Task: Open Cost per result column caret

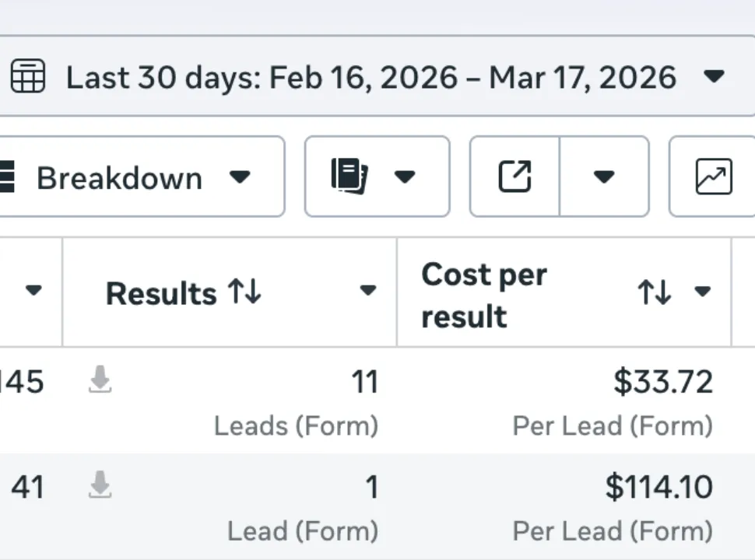Action: pos(702,292)
